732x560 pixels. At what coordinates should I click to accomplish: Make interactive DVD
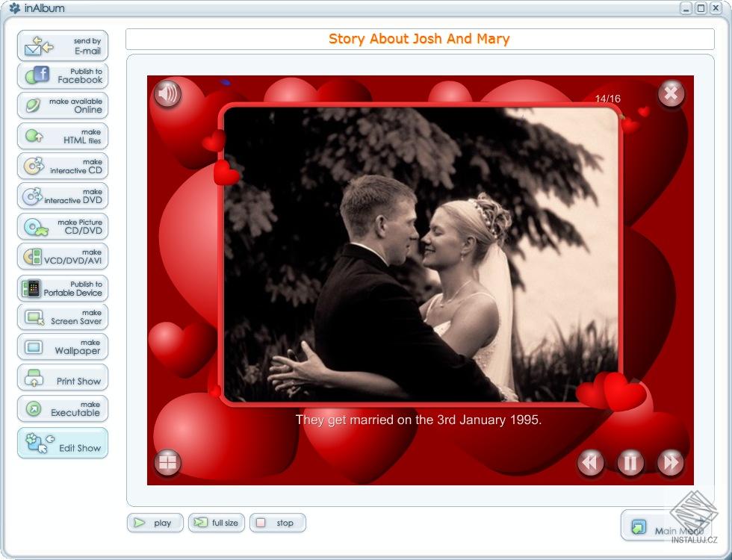[63, 196]
